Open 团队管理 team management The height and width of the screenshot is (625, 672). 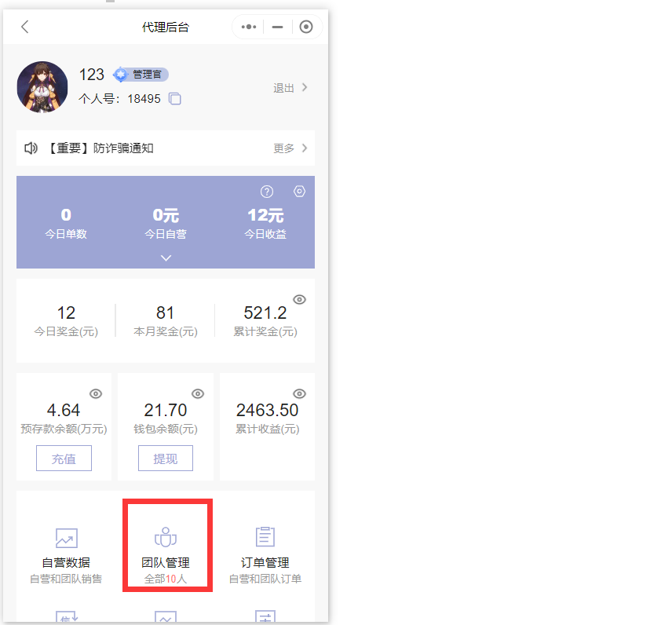[166, 547]
